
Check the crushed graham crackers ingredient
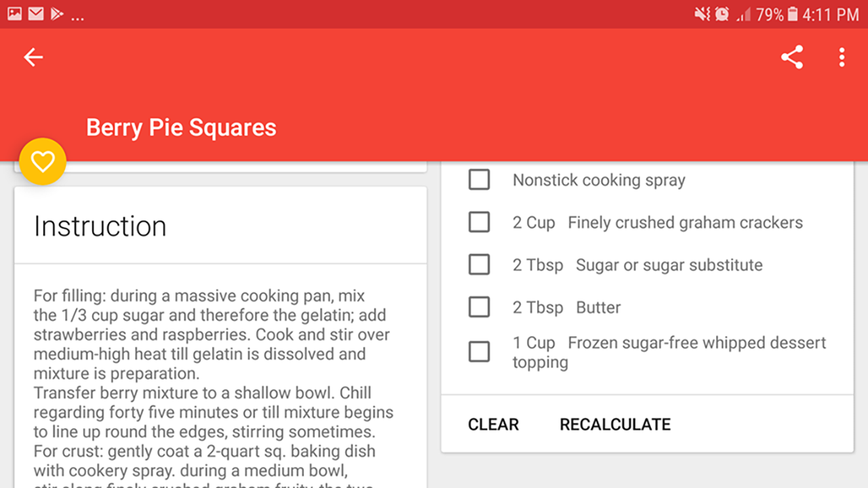point(479,222)
